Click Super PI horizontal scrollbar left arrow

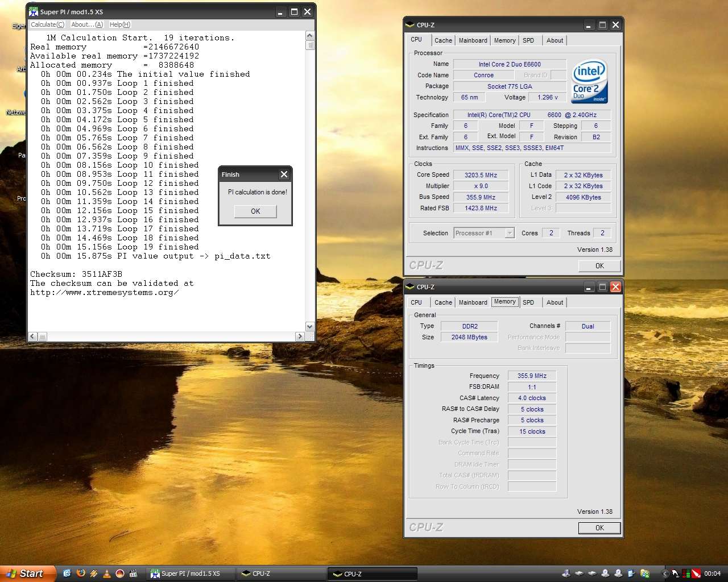pyautogui.click(x=32, y=336)
